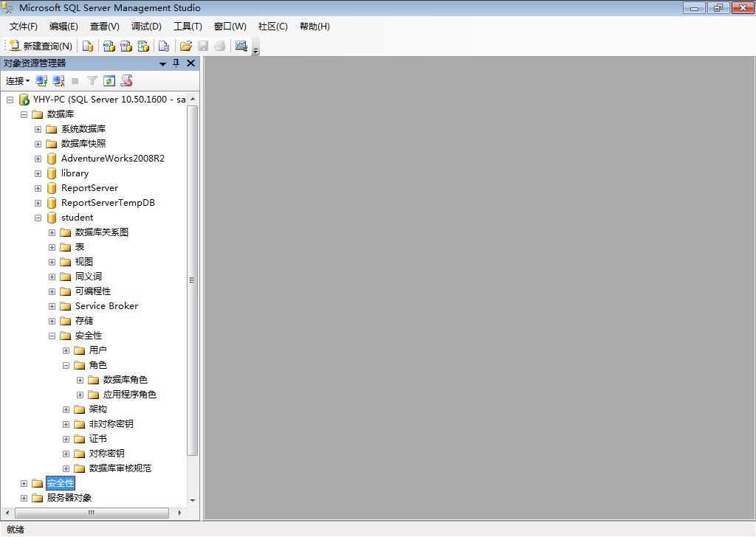Expand the 系统数据库 folder
The width and height of the screenshot is (756, 537).
point(38,130)
